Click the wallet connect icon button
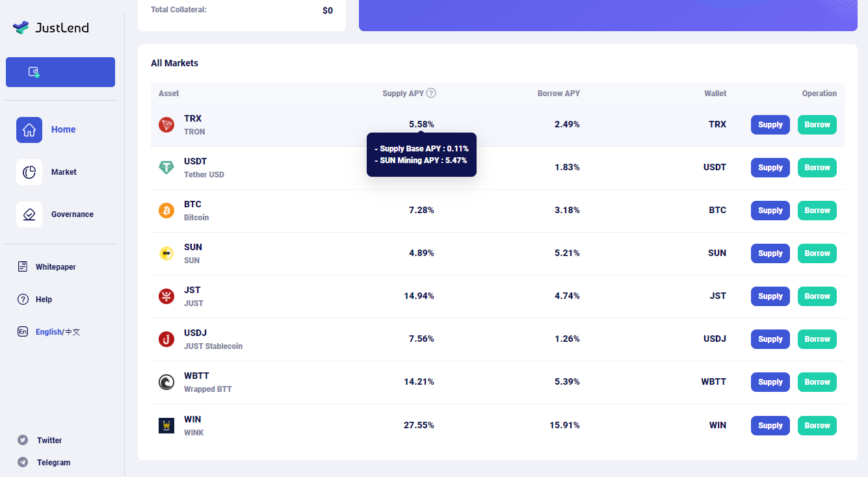The image size is (868, 477). pyautogui.click(x=34, y=72)
